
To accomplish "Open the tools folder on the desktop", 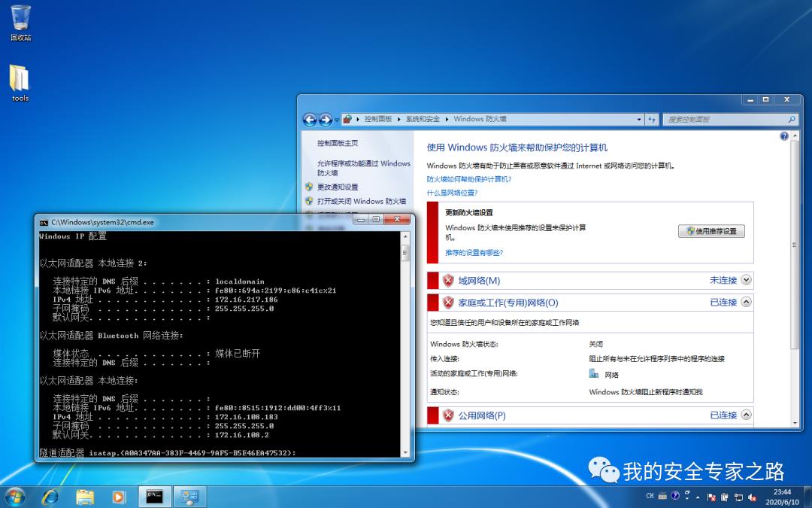I will coord(20,83).
